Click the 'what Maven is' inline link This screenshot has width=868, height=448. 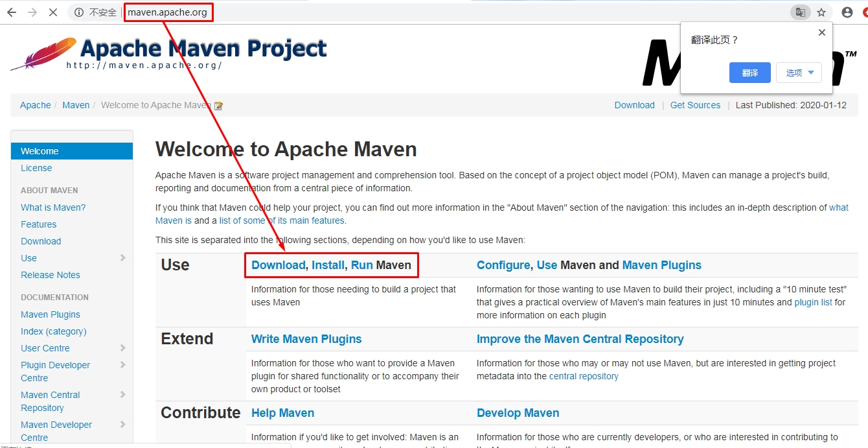pos(839,207)
